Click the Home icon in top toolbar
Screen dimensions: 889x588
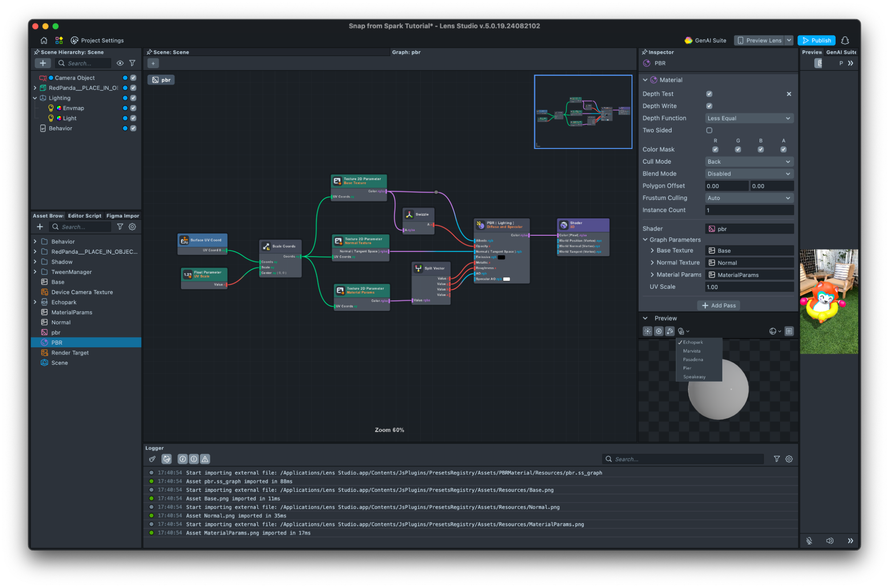(x=44, y=40)
